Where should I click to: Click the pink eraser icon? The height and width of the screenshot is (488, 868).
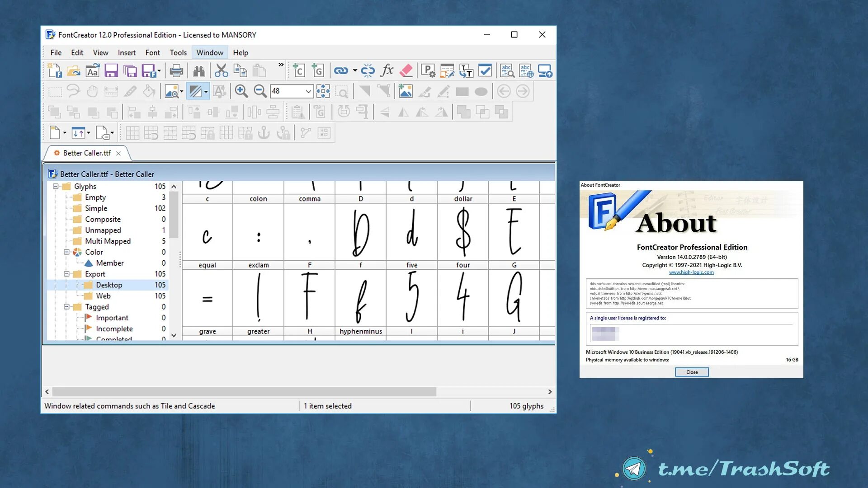pos(406,71)
